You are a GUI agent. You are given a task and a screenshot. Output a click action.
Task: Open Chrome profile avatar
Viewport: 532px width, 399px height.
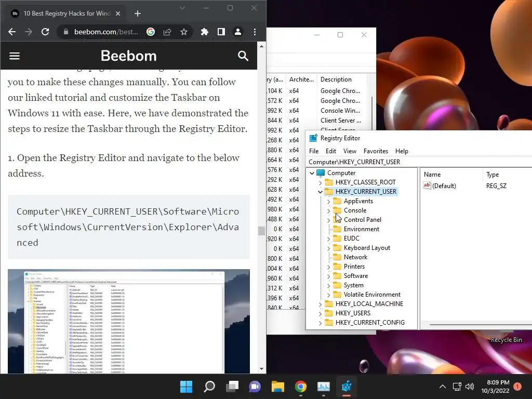(238, 32)
